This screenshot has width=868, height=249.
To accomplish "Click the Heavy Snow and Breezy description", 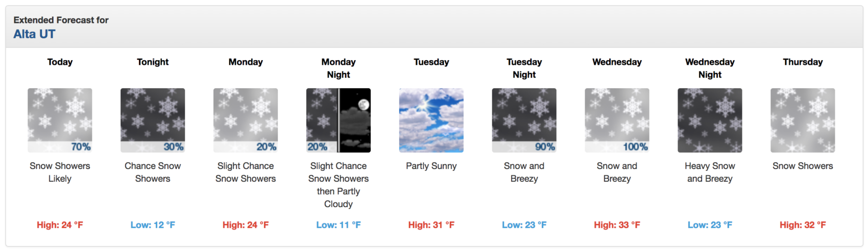I will [710, 172].
